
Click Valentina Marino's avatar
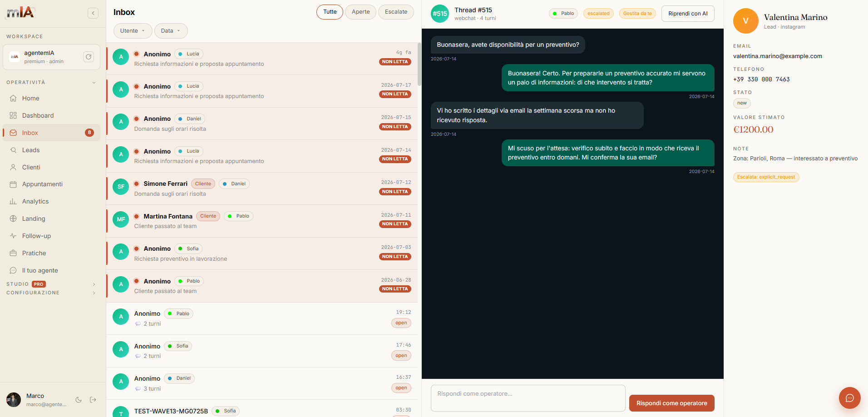(745, 21)
